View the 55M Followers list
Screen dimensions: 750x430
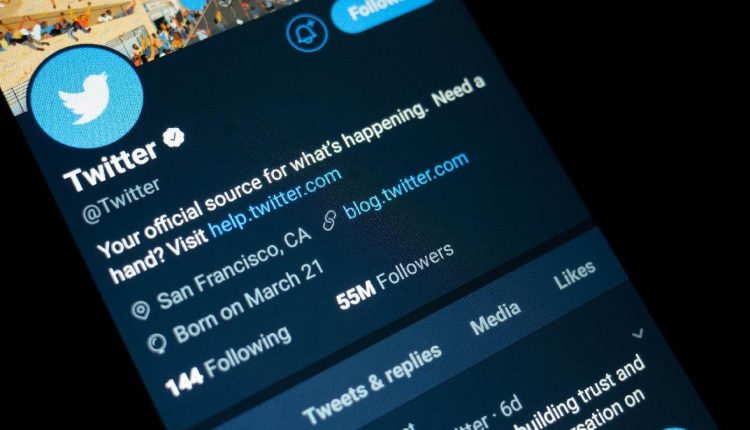[x=395, y=277]
